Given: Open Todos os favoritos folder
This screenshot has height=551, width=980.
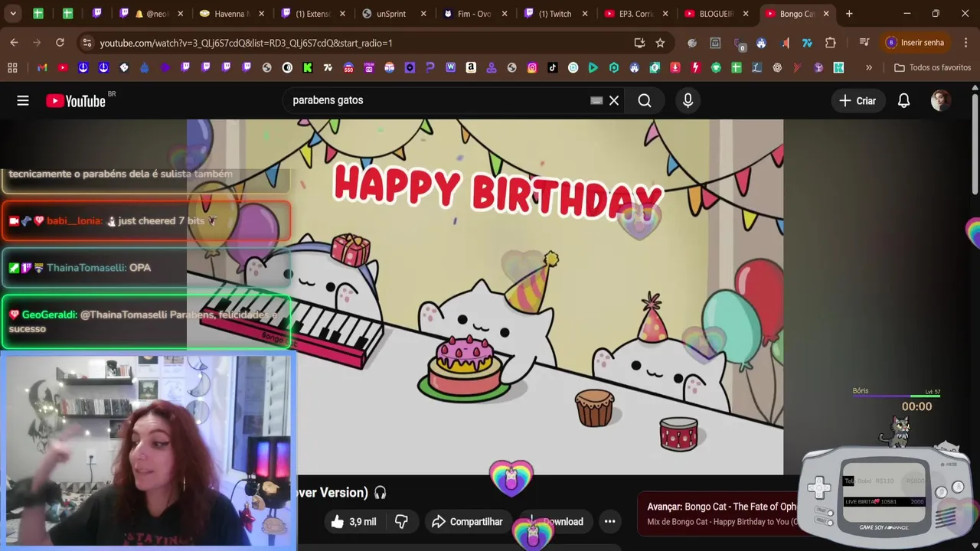Looking at the screenshot, I should (x=933, y=67).
